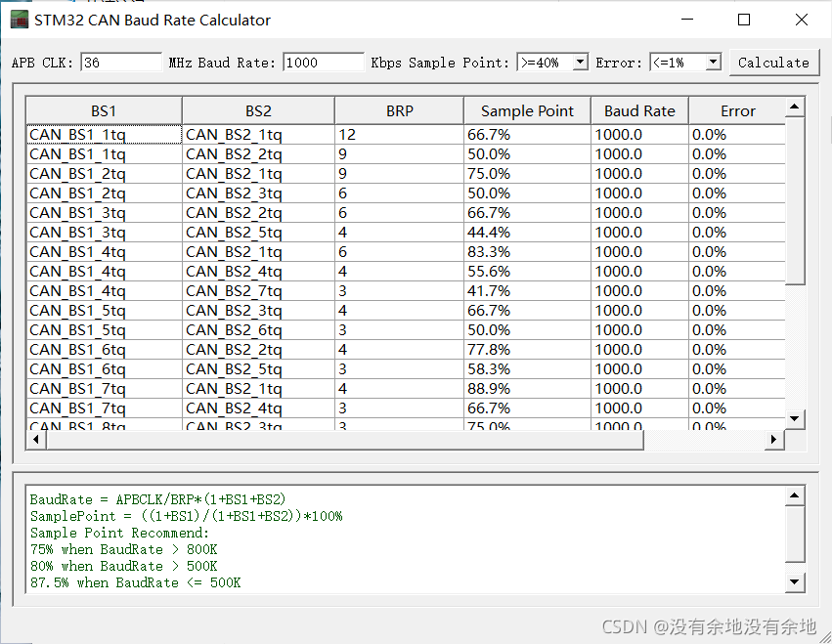Sort by the BS1 column header

[103, 110]
